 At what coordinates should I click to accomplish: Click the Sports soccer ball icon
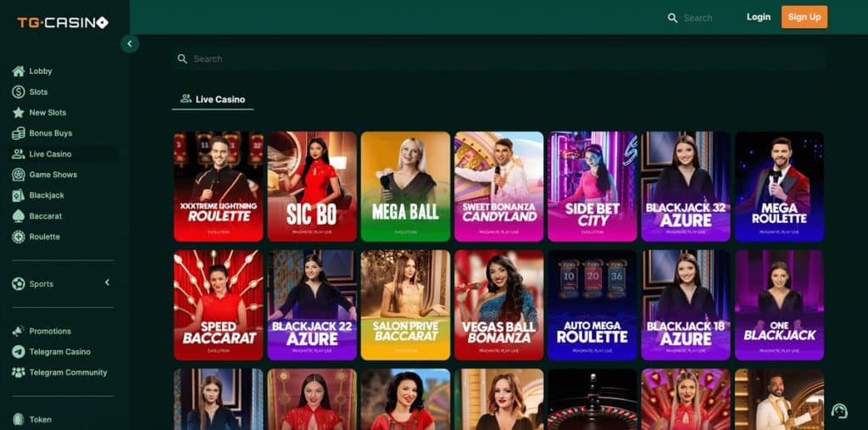pos(19,284)
